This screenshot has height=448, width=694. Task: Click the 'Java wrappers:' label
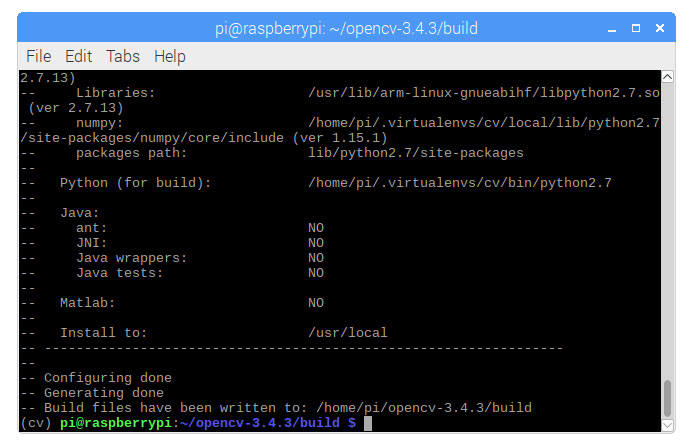tap(131, 258)
